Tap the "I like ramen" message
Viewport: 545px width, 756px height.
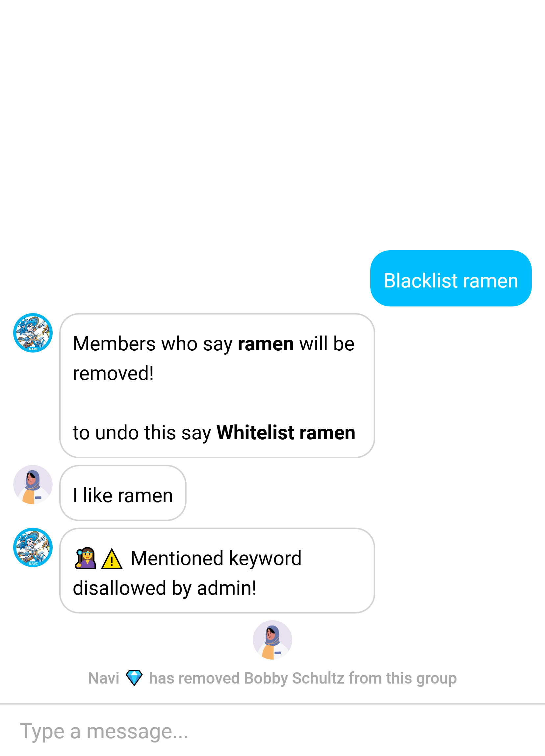click(123, 493)
